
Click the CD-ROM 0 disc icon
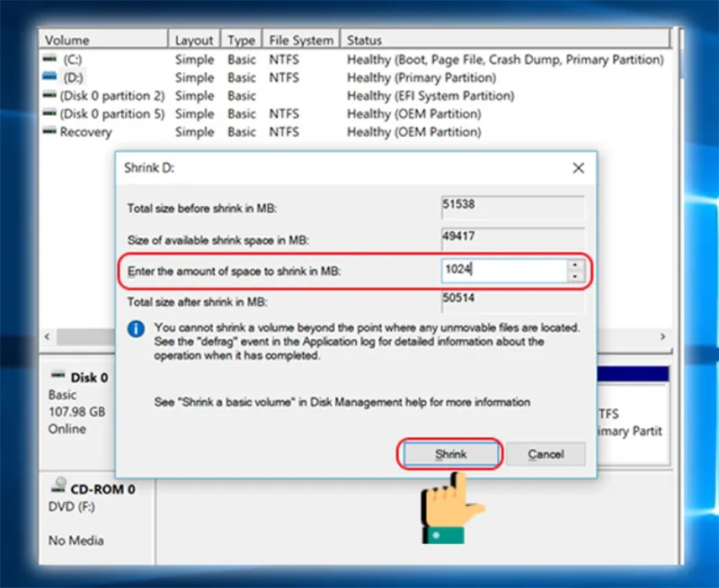pos(58,486)
